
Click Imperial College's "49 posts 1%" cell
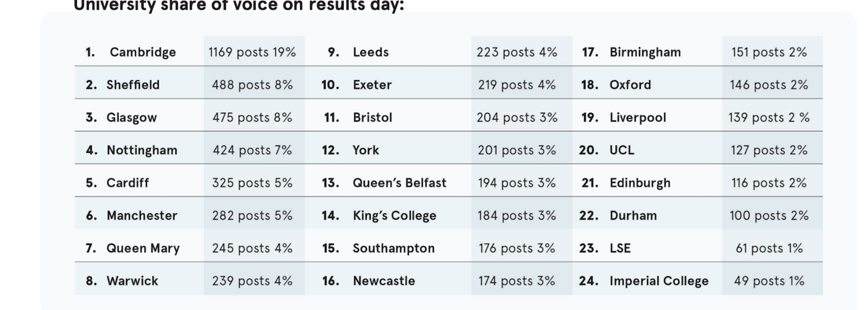tap(769, 281)
